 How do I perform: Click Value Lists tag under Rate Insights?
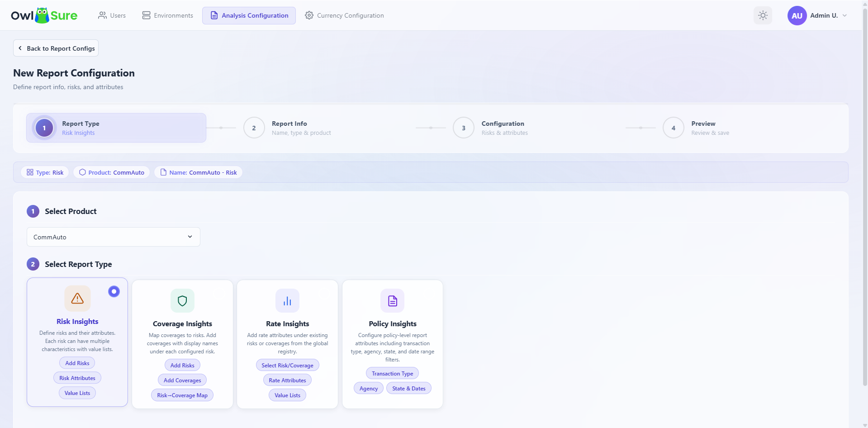287,395
